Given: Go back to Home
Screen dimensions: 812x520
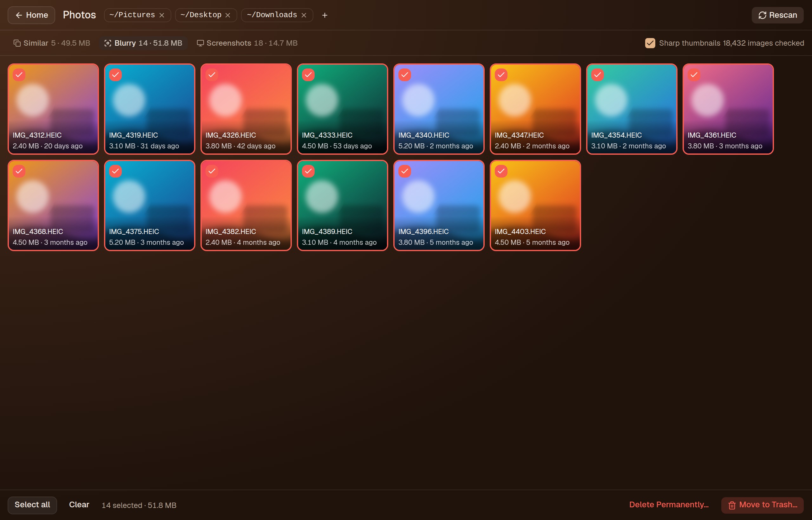Looking at the screenshot, I should click(31, 15).
